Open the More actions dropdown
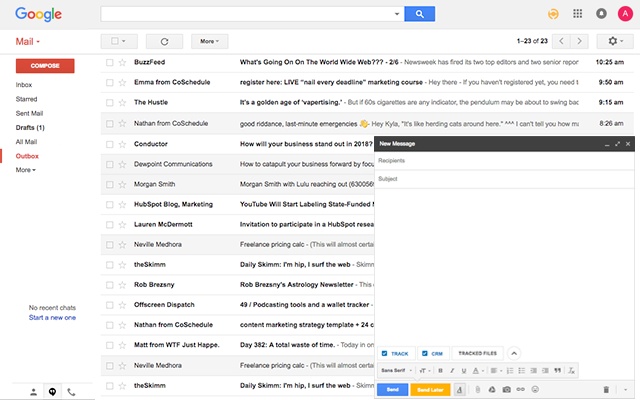 (x=209, y=41)
